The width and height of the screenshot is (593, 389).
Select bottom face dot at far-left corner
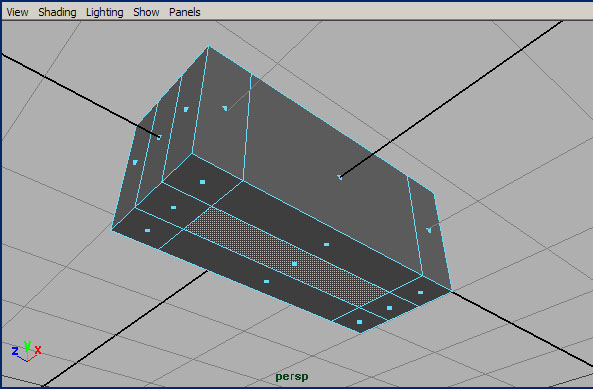pos(147,230)
